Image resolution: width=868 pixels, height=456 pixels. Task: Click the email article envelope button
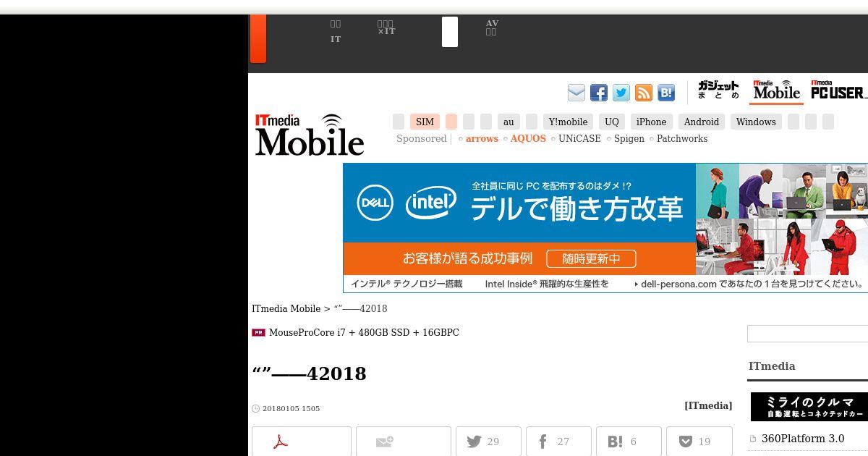404,442
